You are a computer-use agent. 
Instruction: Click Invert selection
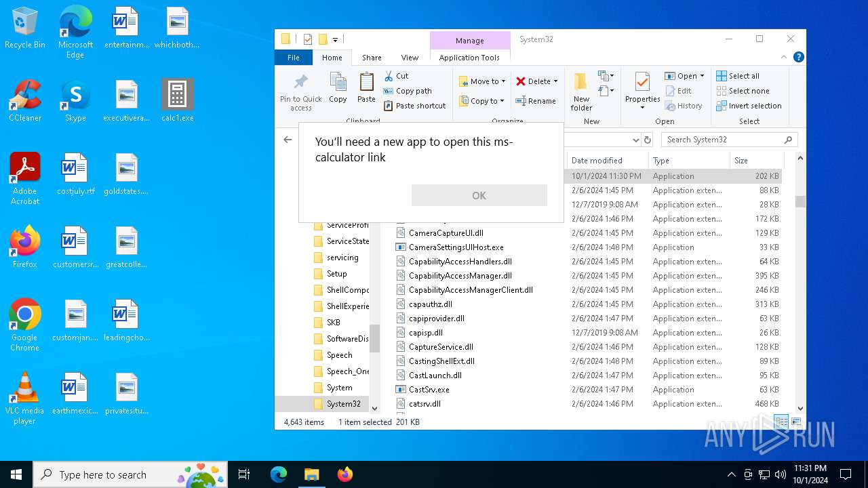749,106
